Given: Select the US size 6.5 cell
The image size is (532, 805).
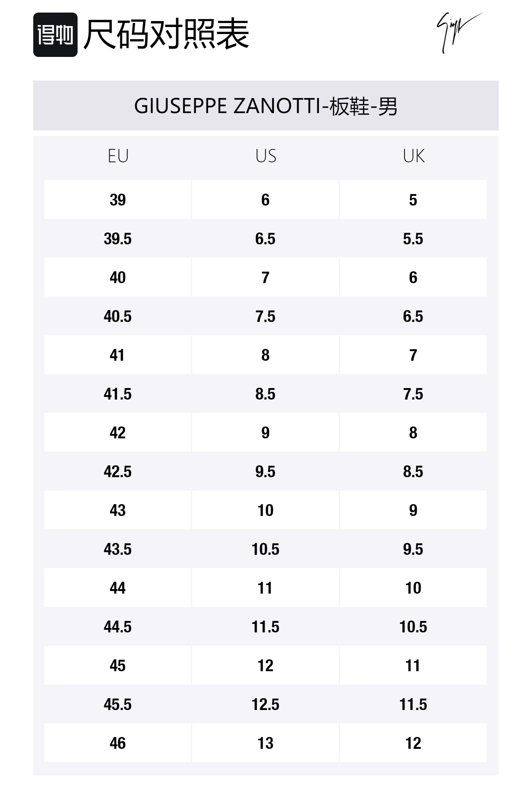Looking at the screenshot, I should click(x=265, y=239).
